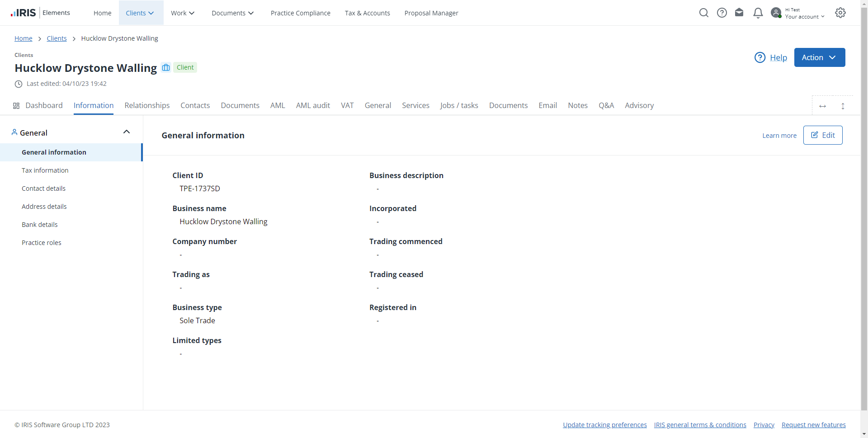Open the notifications bell

click(x=758, y=13)
